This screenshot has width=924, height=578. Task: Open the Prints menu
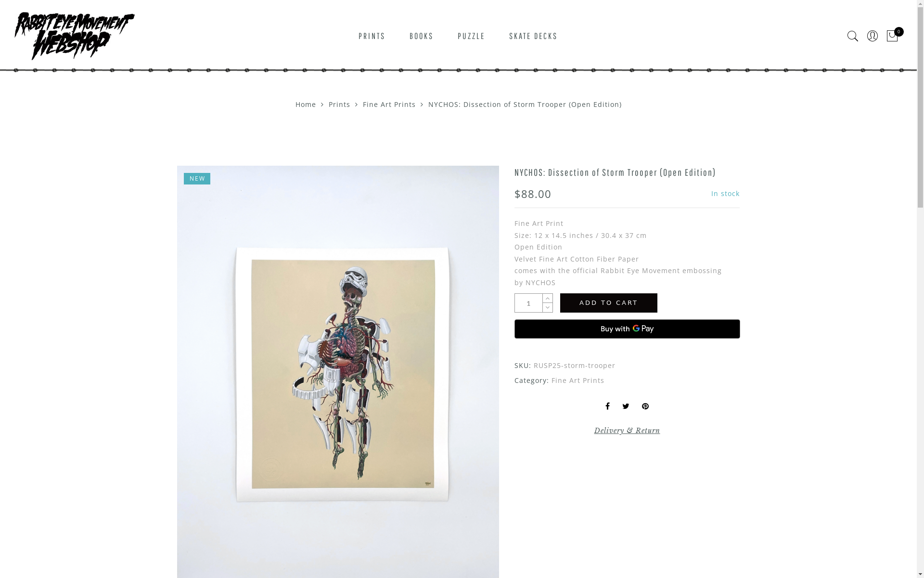[372, 36]
